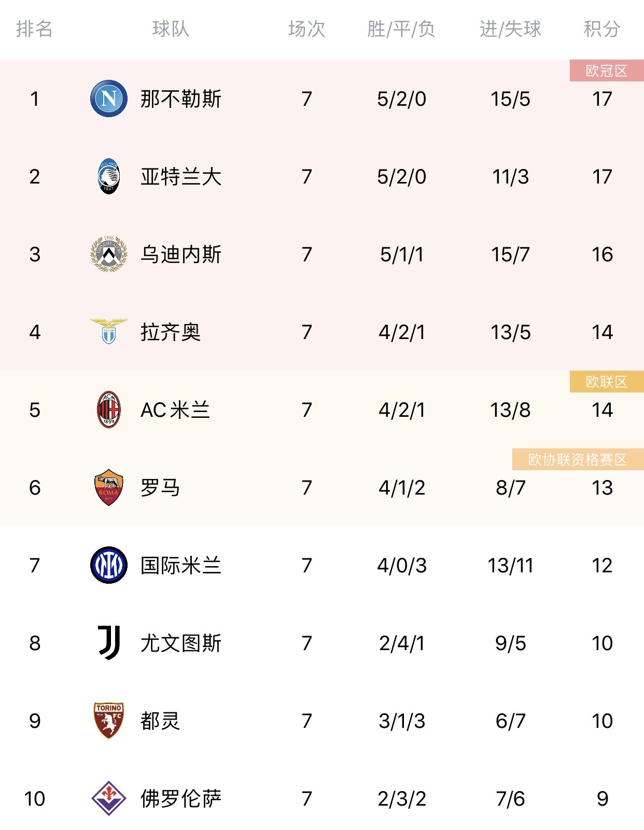Click the 欧协联资格赛区 zone tag

point(578,459)
